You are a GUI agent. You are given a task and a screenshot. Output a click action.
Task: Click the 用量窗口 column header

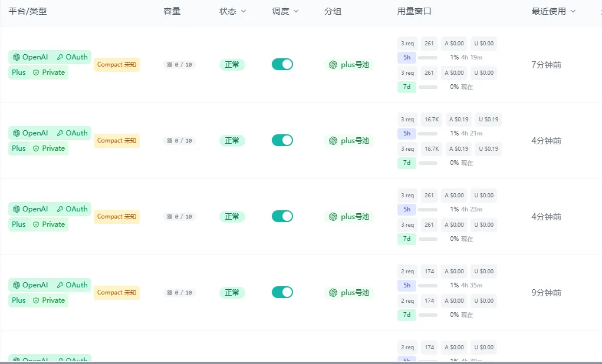coord(415,12)
